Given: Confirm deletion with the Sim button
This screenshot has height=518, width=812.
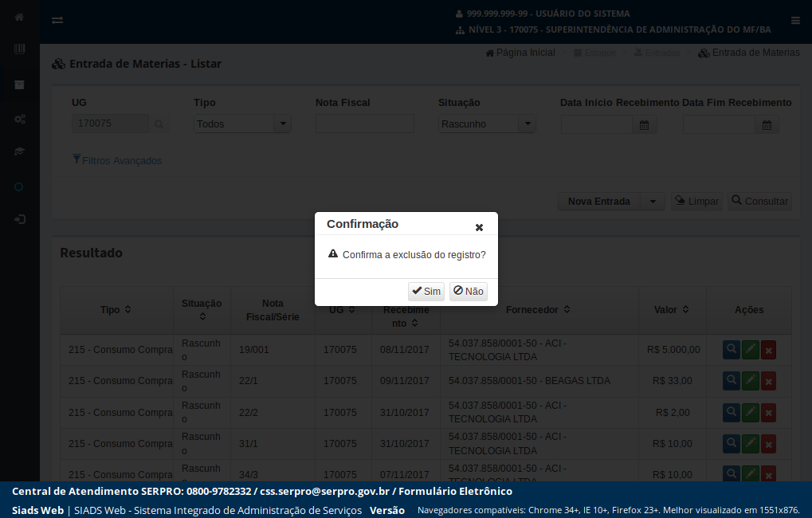Looking at the screenshot, I should (426, 291).
